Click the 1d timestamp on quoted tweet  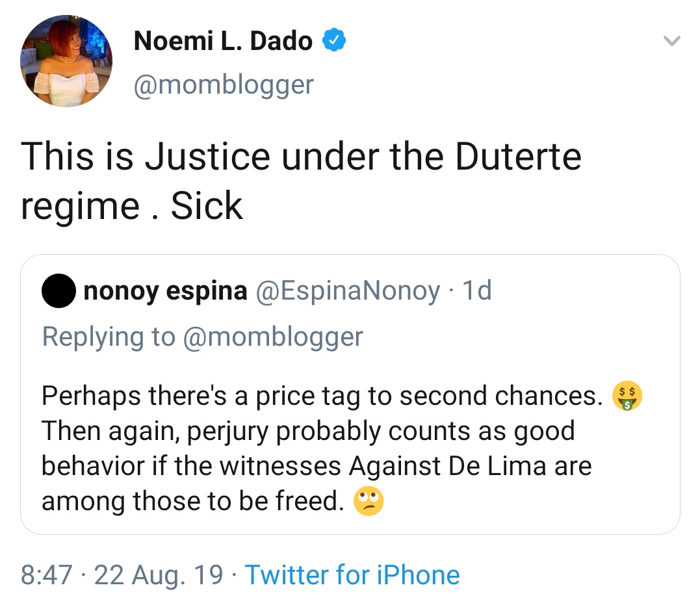point(476,291)
